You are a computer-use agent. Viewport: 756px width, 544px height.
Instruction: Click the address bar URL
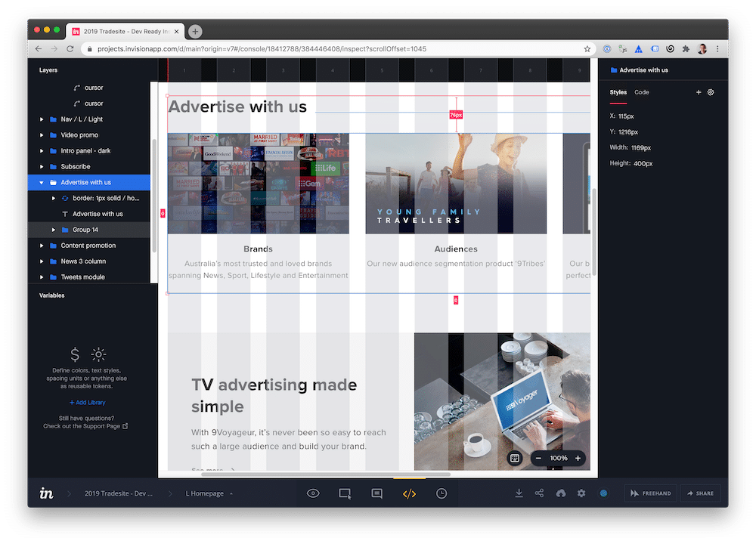pos(262,48)
